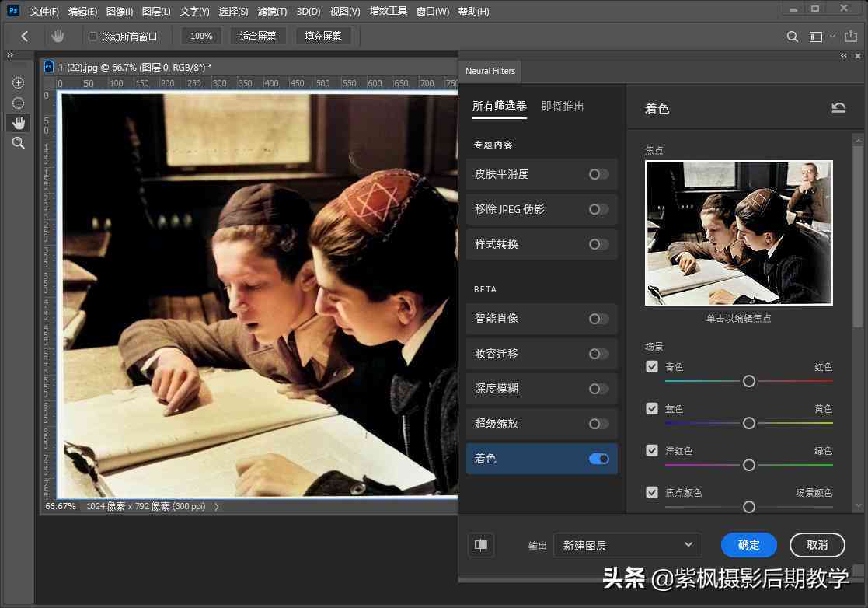The height and width of the screenshot is (608, 868).
Task: Click the 焦点 preview thumbnail
Action: tap(738, 232)
